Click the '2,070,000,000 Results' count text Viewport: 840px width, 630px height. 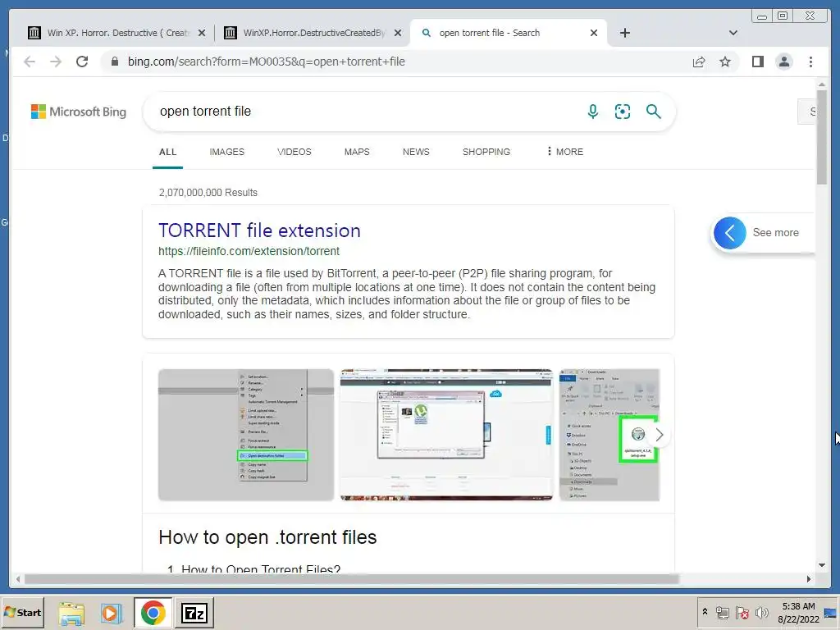pos(208,192)
